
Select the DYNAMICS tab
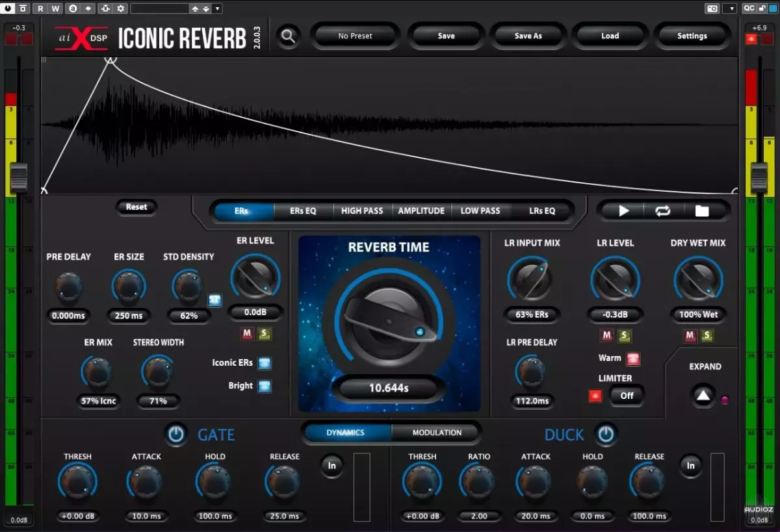pos(346,433)
